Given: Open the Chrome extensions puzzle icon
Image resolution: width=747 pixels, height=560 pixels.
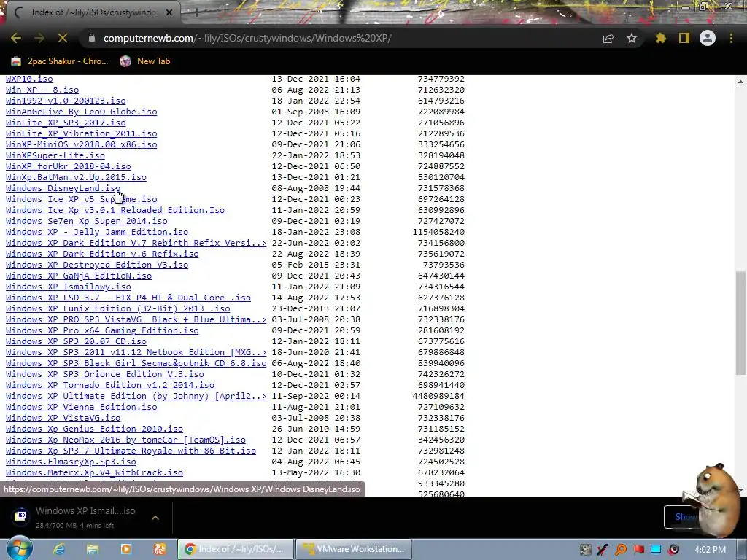Looking at the screenshot, I should [x=661, y=38].
